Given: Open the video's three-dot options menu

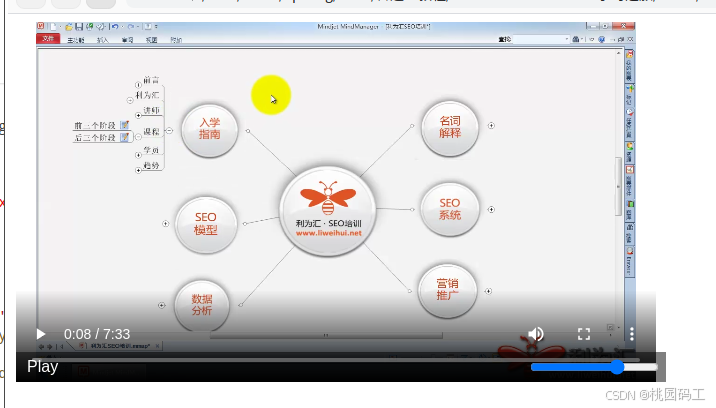Looking at the screenshot, I should pyautogui.click(x=632, y=334).
